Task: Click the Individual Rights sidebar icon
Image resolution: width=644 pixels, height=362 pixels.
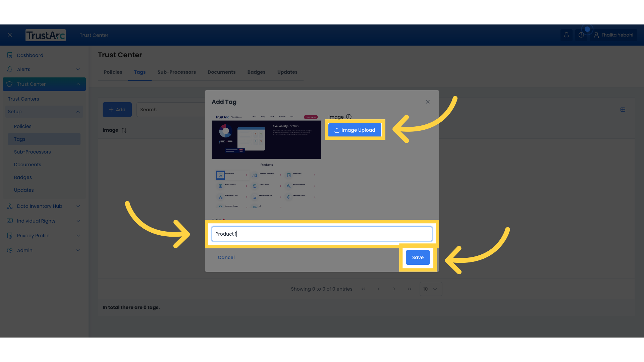Action: tap(9, 221)
